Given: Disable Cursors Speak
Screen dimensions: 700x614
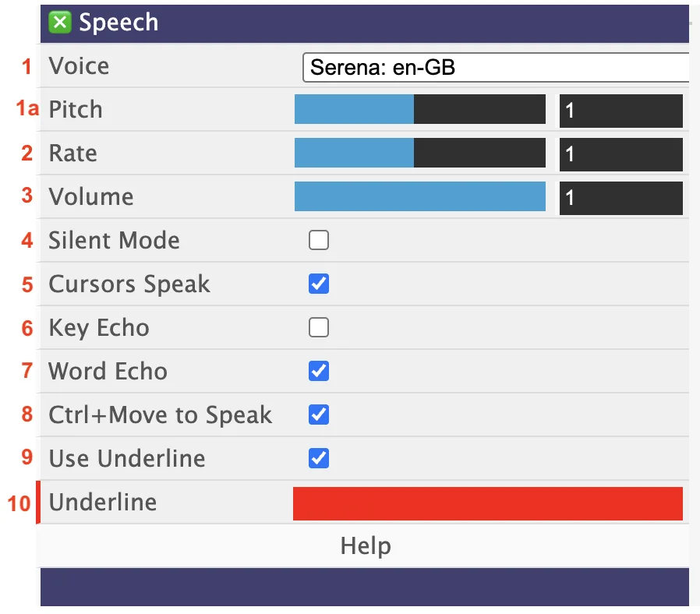Looking at the screenshot, I should (x=318, y=284).
